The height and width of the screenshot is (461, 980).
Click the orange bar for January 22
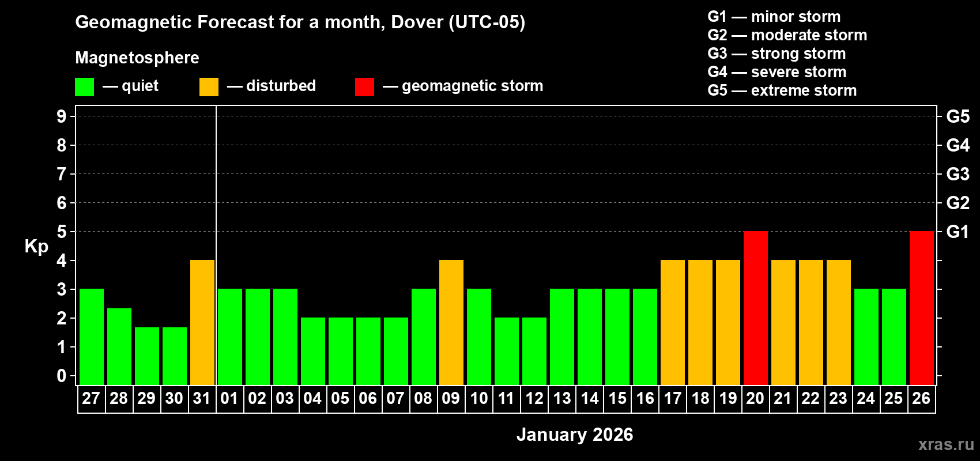[x=811, y=322]
